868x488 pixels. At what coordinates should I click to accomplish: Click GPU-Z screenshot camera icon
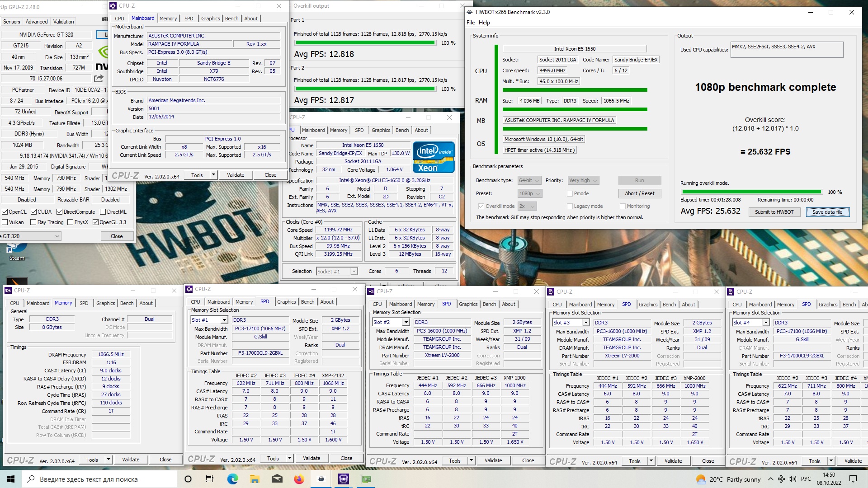[104, 19]
